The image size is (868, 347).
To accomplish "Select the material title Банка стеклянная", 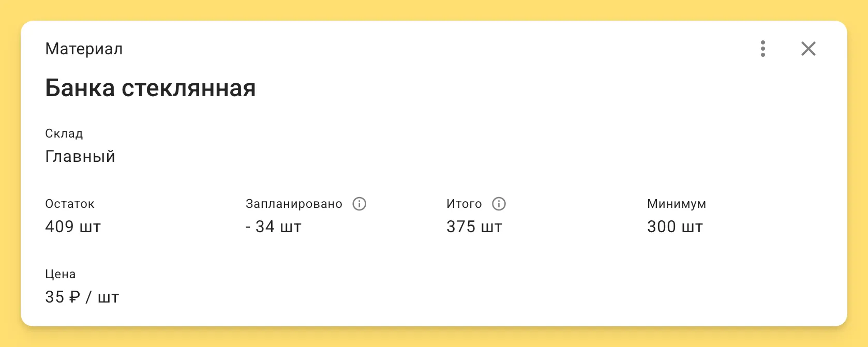I will [150, 87].
